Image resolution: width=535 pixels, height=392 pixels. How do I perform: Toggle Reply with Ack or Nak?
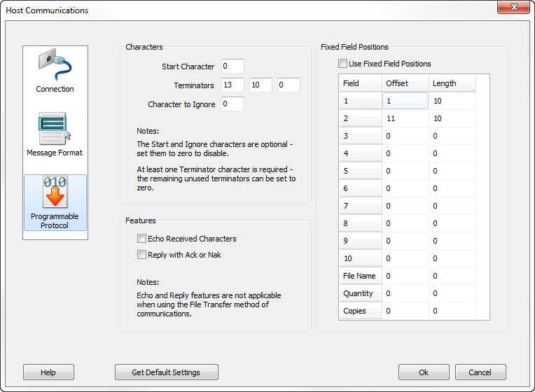click(141, 255)
